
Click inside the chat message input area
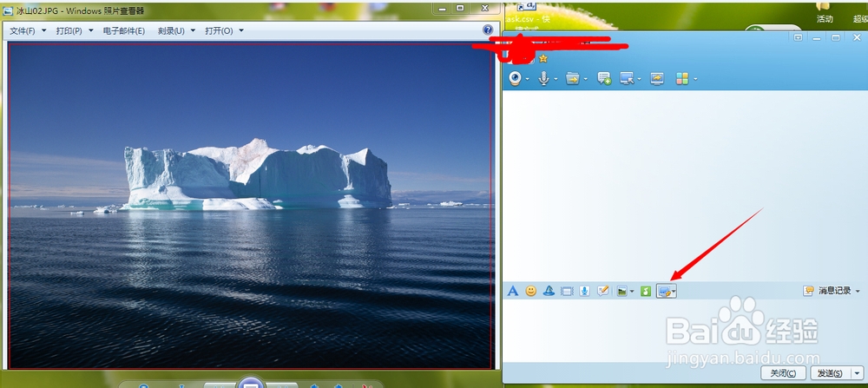tap(685, 331)
